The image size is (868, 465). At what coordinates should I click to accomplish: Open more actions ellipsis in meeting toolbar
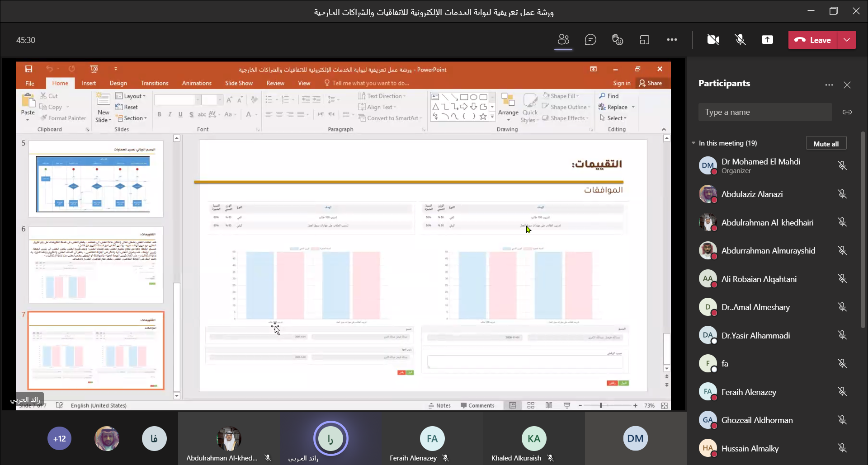click(672, 40)
